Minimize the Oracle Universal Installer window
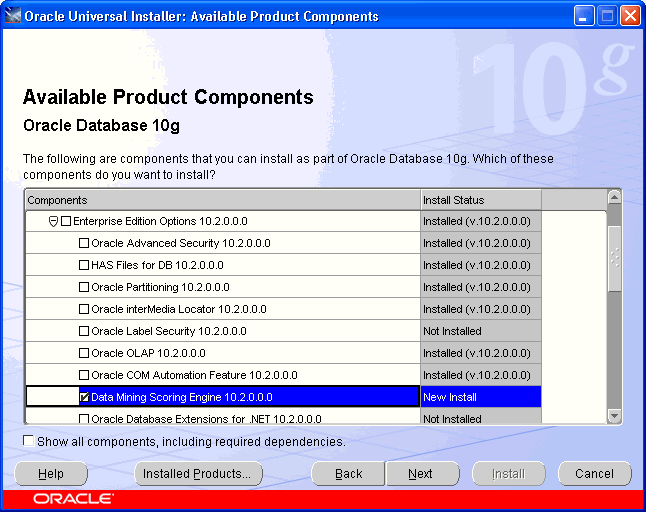Image resolution: width=646 pixels, height=512 pixels. (x=583, y=16)
